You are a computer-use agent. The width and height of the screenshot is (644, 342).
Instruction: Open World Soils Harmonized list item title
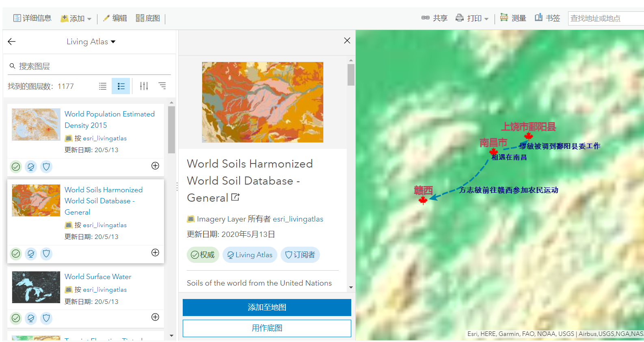(x=104, y=201)
